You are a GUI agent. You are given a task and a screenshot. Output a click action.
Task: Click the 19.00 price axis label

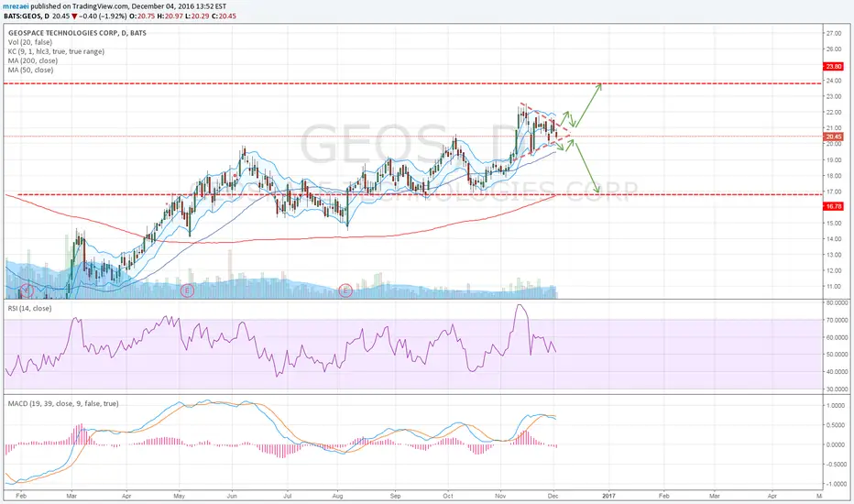point(834,160)
